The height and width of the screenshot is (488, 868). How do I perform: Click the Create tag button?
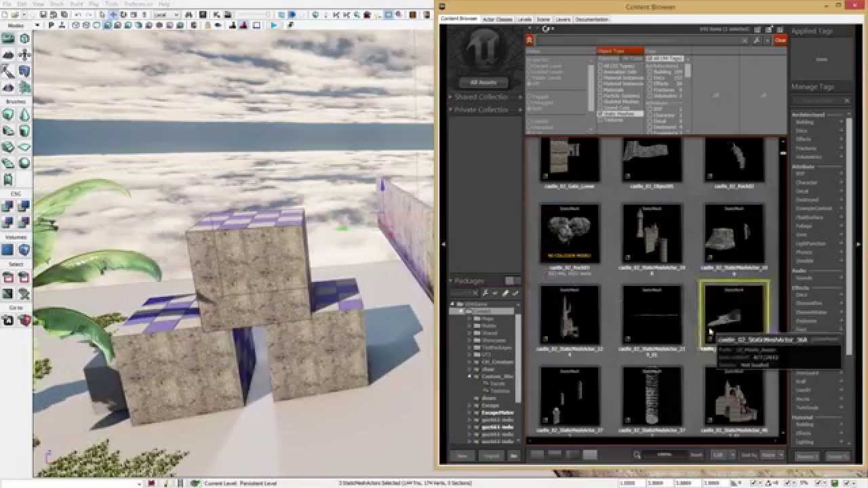tap(837, 456)
